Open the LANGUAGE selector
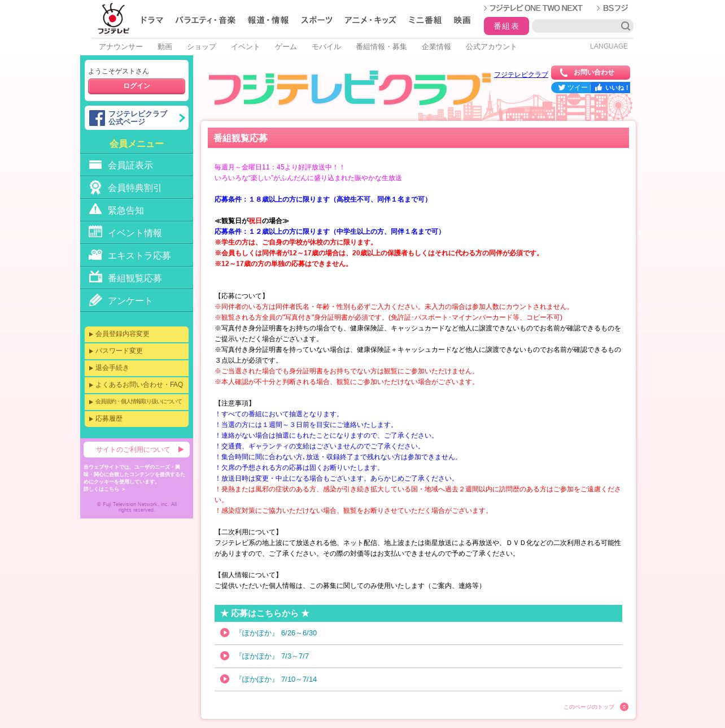Screen dimensions: 725x728 pos(609,46)
